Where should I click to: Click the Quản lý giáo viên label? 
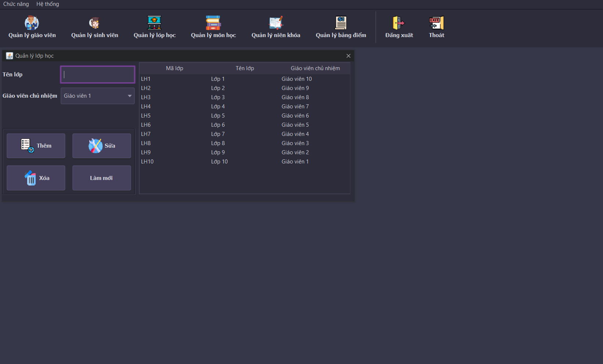pyautogui.click(x=32, y=35)
